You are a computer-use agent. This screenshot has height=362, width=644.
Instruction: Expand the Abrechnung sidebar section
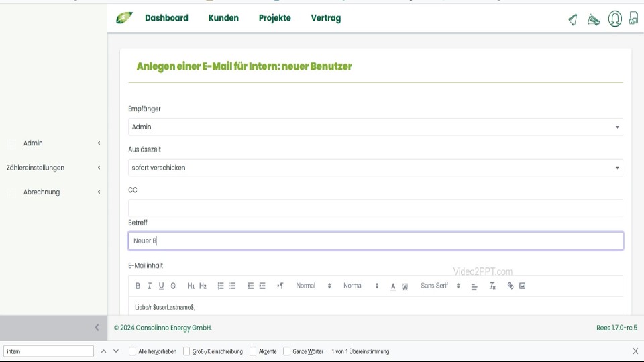pyautogui.click(x=54, y=192)
